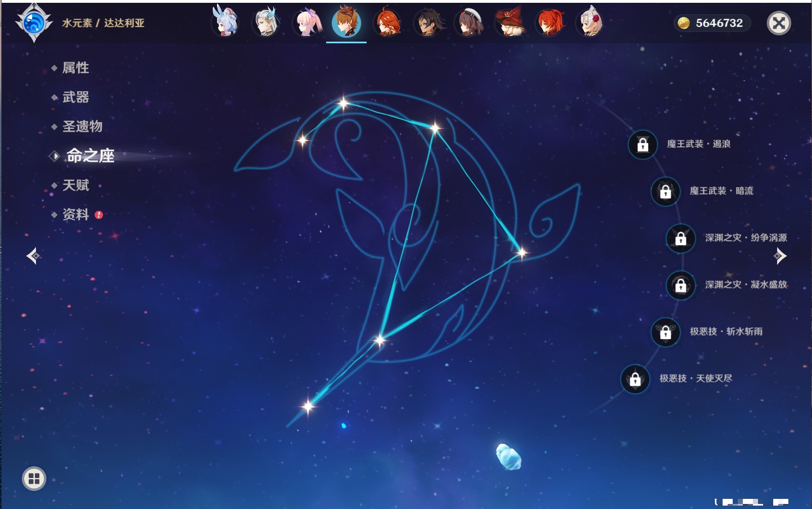
Task: Open the 武器 weapon menu
Action: [75, 97]
